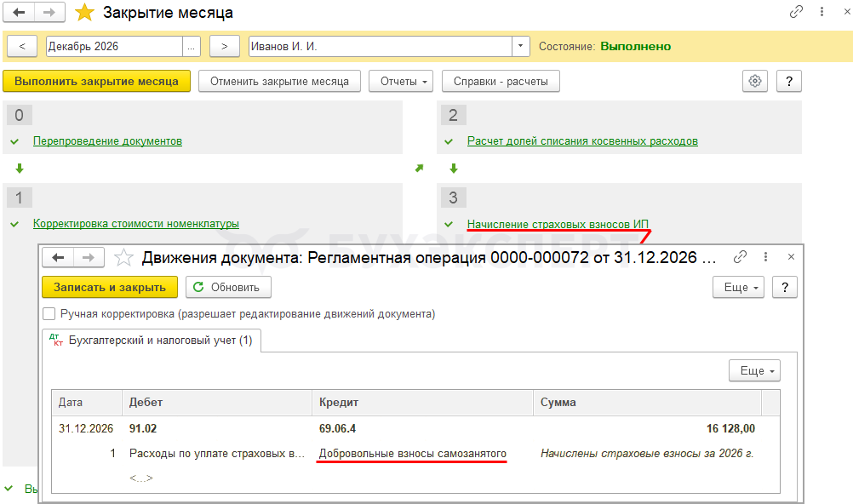
Task: Open Начисление страховых взносов ИП link
Action: (558, 224)
